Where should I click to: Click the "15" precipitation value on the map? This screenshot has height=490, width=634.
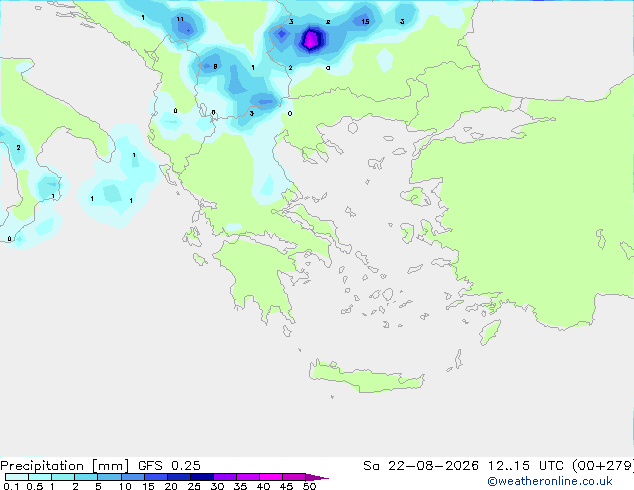pyautogui.click(x=365, y=21)
